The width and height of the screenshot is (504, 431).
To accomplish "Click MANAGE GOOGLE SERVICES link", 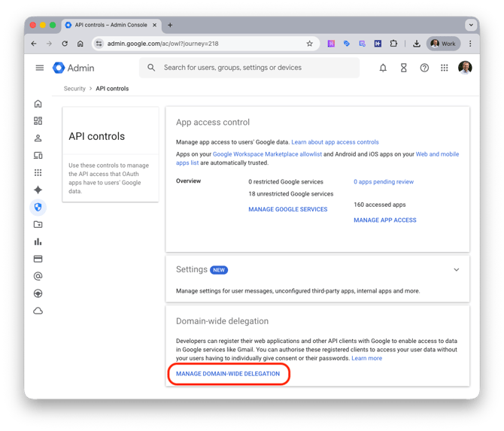I will pos(288,209).
